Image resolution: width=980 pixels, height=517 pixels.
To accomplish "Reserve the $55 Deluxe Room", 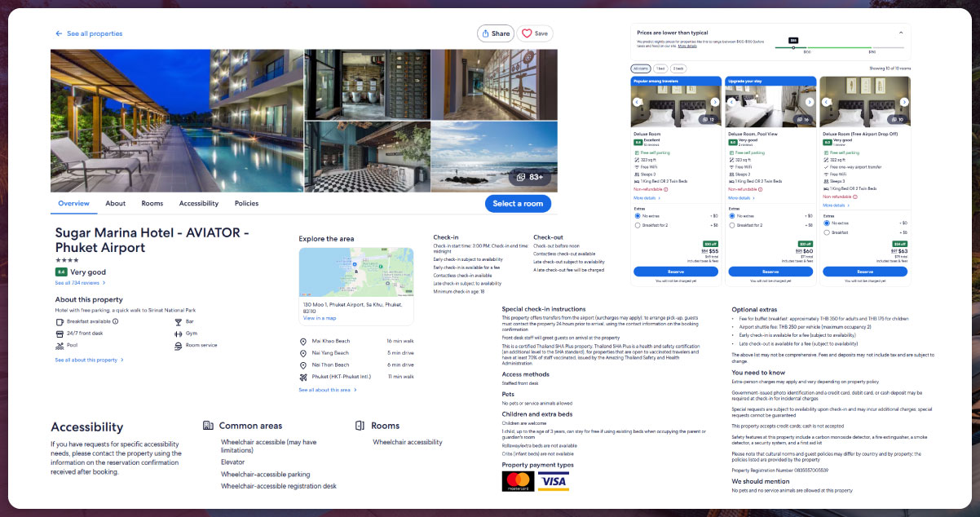I will coord(676,271).
